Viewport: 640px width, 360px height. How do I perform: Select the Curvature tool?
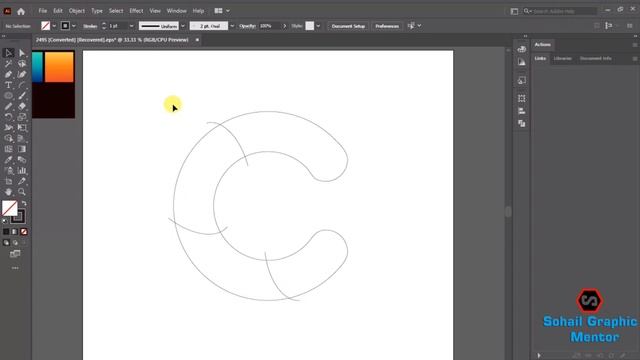point(22,74)
